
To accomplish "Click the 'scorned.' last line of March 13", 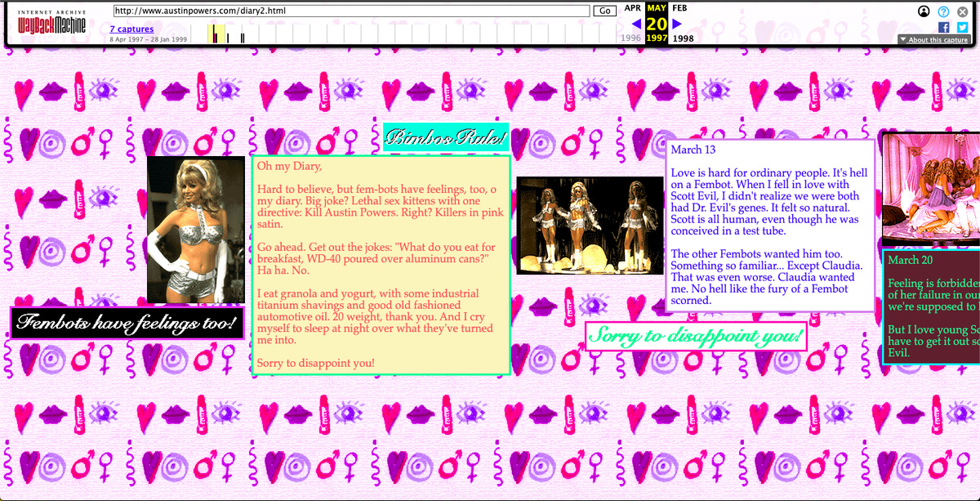I will click(691, 300).
